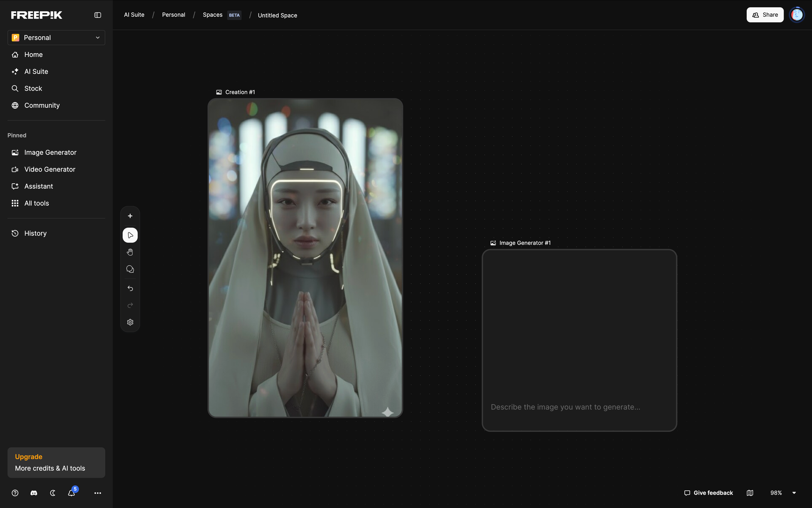The height and width of the screenshot is (508, 812).
Task: Toggle dark mode moon icon
Action: pos(53,493)
